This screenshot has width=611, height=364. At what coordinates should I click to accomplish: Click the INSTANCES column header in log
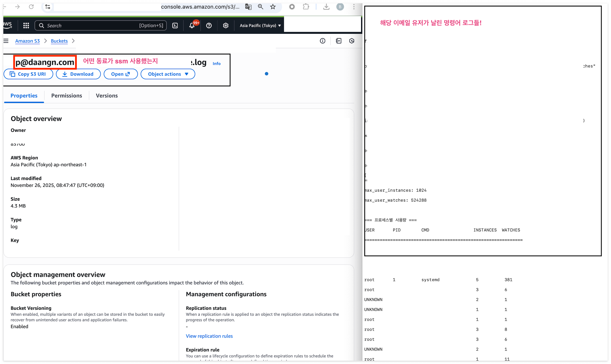[485, 230]
